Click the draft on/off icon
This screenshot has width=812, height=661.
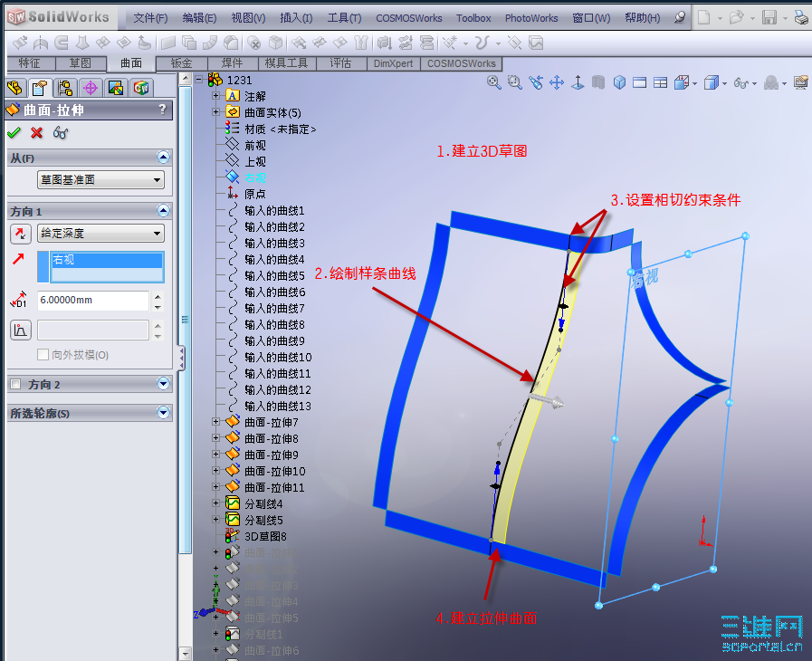pyautogui.click(x=21, y=330)
